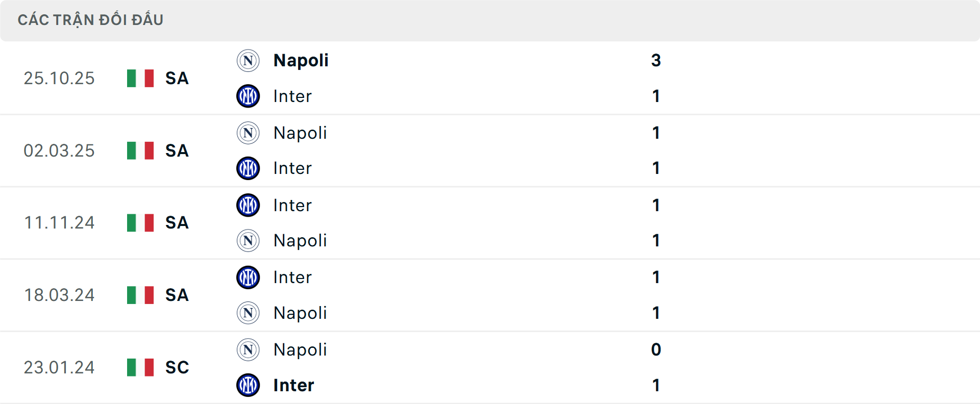Click the Napoli name in the 18.03.24 row
The image size is (980, 404).
pyautogui.click(x=301, y=313)
